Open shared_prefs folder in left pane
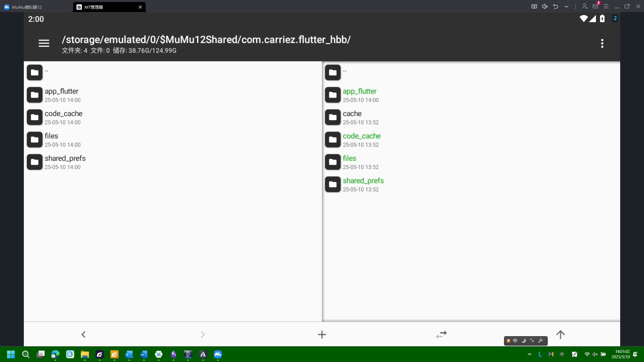Screen dimensions: 644x362 (173, 162)
